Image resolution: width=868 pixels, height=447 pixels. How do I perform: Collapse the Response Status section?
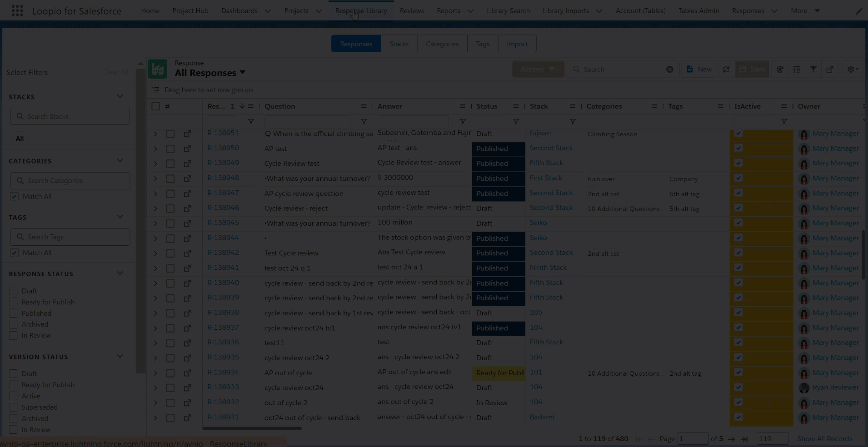120,273
